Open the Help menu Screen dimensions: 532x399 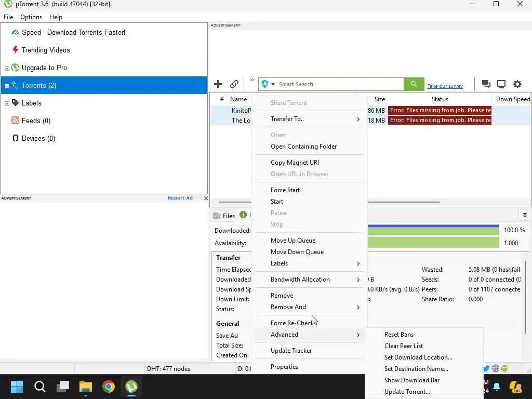[x=56, y=17]
